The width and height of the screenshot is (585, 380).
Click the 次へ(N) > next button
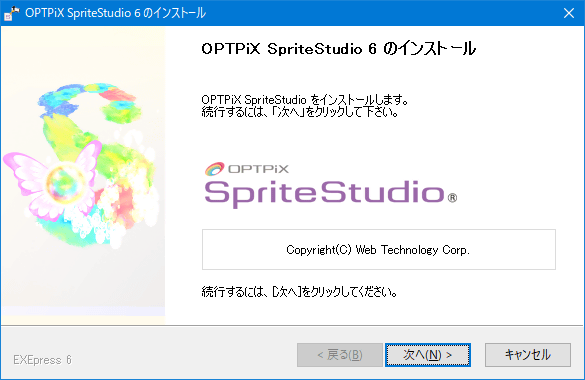click(428, 355)
